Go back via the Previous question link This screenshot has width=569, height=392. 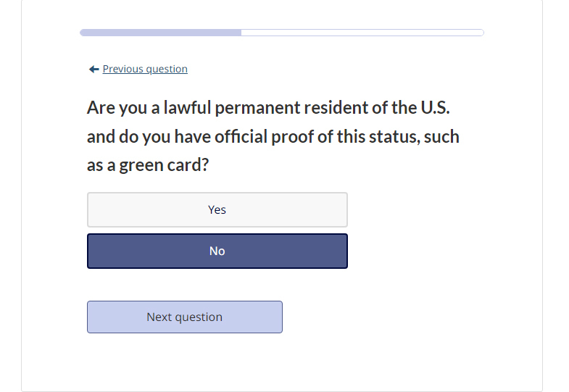(145, 70)
